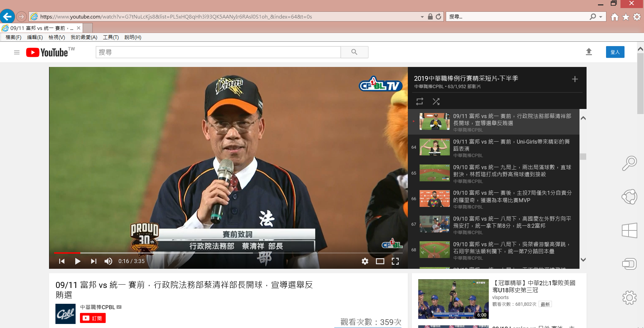Play the video with the play button
Image resolution: width=644 pixels, height=328 pixels.
click(x=78, y=261)
